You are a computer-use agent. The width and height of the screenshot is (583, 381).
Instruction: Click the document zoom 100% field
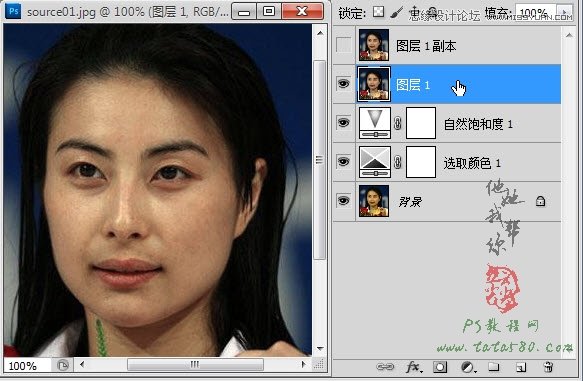pyautogui.click(x=27, y=366)
